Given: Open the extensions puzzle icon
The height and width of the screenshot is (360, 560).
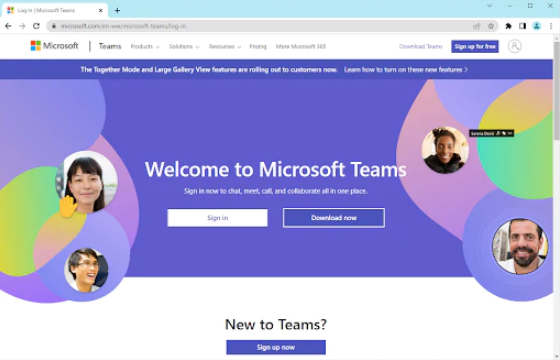Looking at the screenshot, I should (x=508, y=26).
